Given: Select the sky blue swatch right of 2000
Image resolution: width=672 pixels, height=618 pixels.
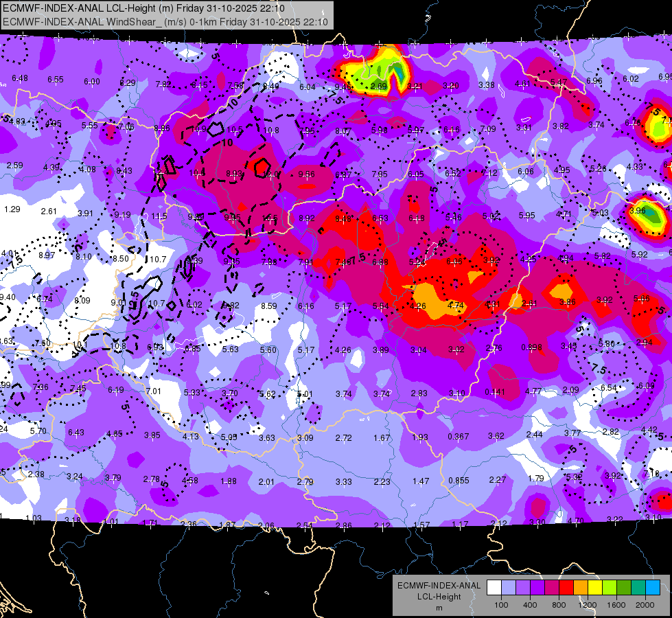Looking at the screenshot, I should coord(653,587).
